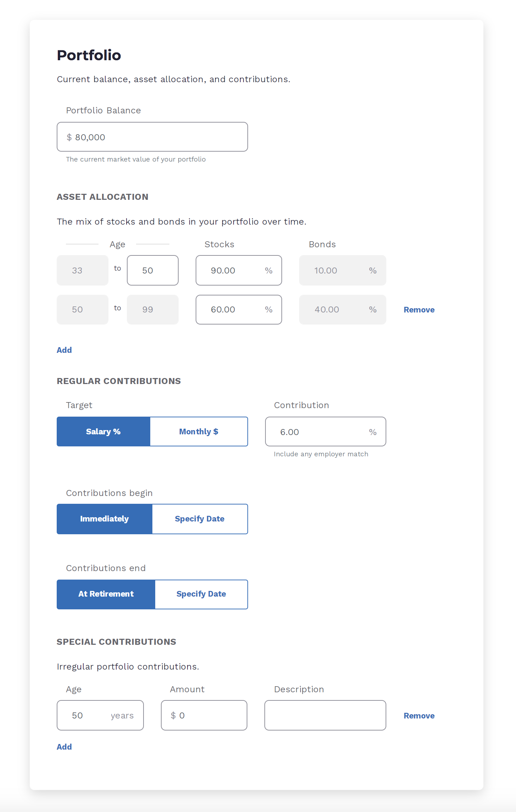
Task: Select Salary % as contribution target
Action: pyautogui.click(x=103, y=431)
